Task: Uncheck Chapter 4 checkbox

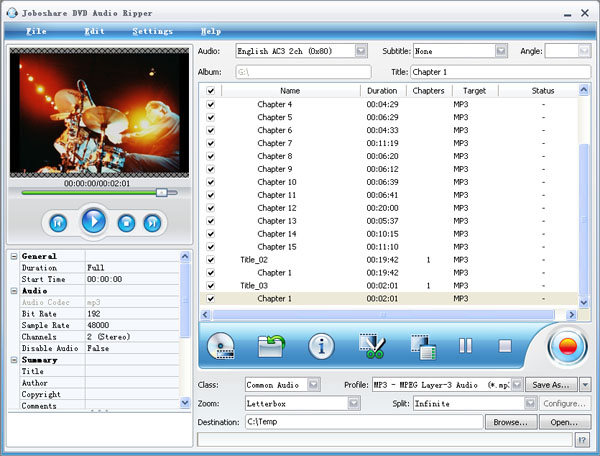Action: point(210,104)
